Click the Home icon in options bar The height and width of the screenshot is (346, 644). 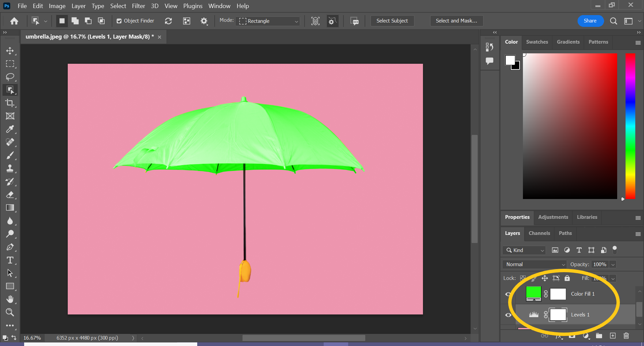(x=14, y=21)
